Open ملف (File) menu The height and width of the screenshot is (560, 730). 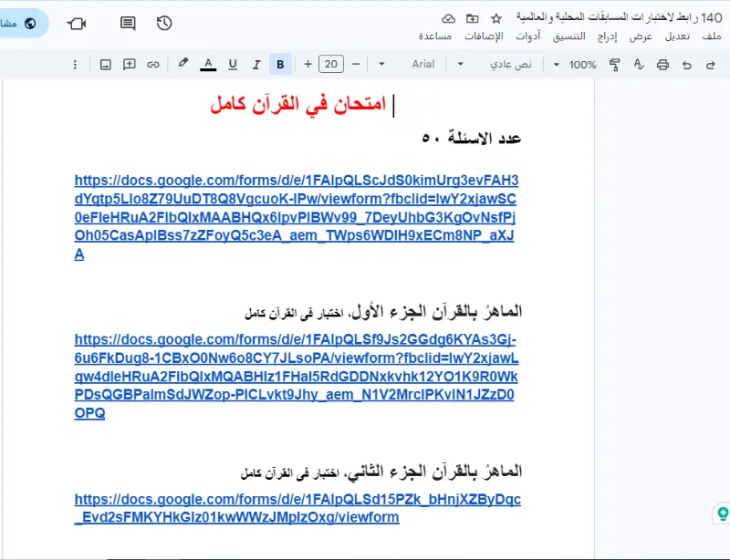coord(712,36)
